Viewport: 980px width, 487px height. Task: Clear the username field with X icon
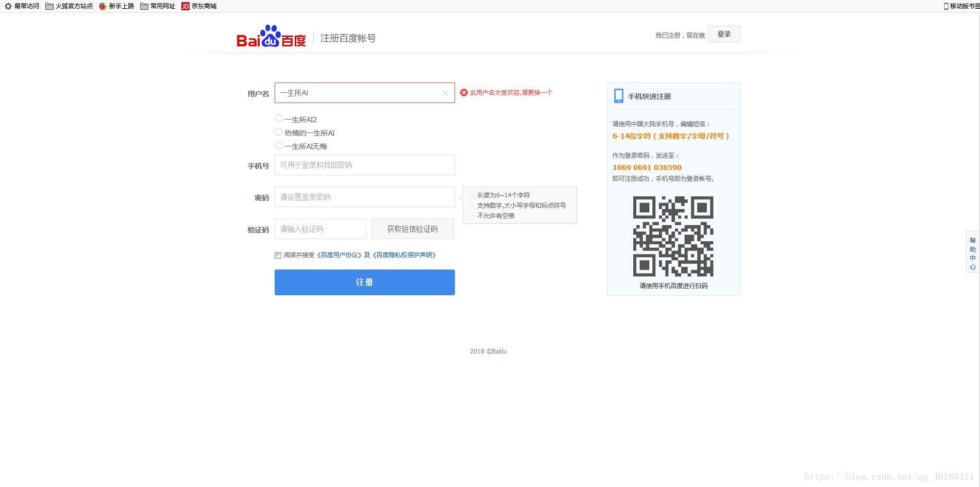445,93
